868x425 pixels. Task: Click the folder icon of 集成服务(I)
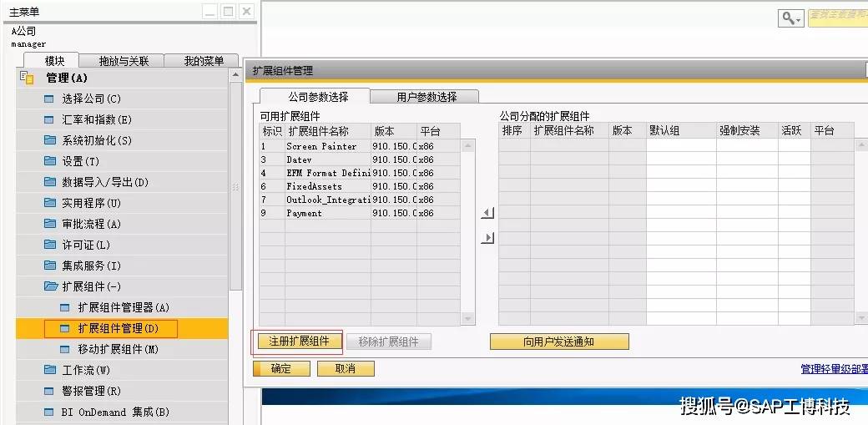[x=50, y=266]
